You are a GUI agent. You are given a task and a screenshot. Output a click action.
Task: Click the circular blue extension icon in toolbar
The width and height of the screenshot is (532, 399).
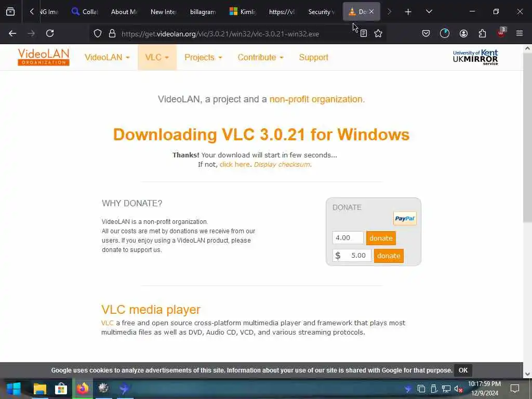pos(445,33)
